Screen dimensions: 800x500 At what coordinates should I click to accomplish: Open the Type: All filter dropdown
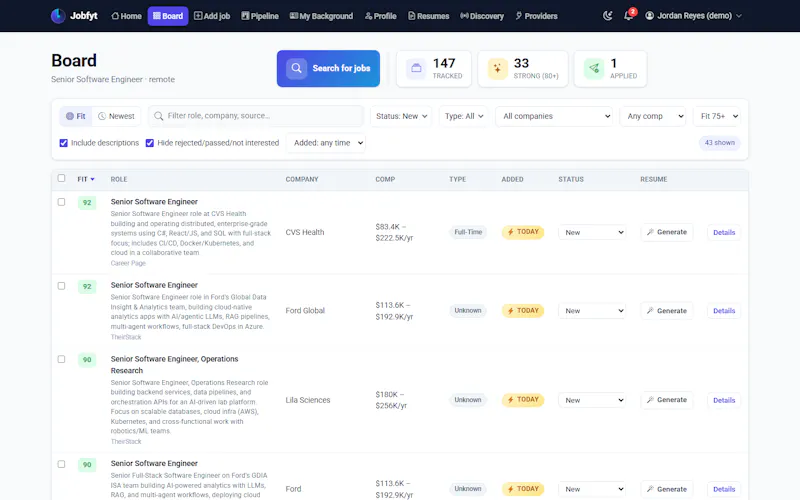coord(463,116)
